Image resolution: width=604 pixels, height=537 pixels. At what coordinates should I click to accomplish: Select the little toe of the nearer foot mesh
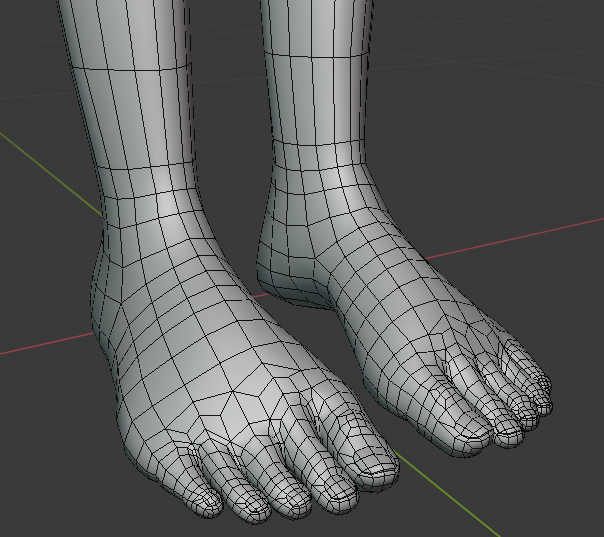pyautogui.click(x=200, y=489)
